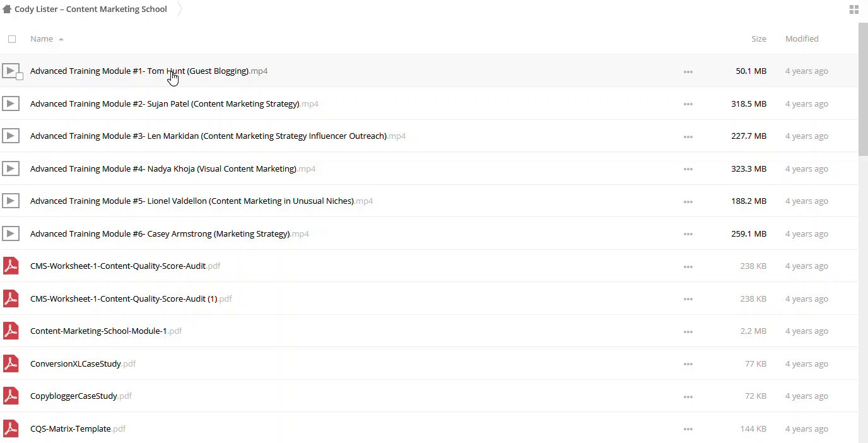868x443 pixels.
Task: Open more options for Module #3 Len Markidan
Action: click(688, 137)
